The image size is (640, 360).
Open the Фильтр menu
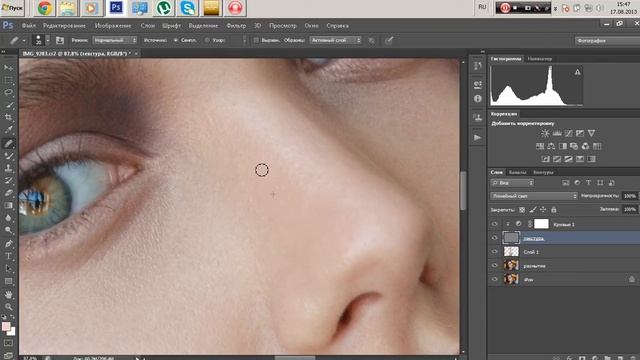[x=236, y=26]
